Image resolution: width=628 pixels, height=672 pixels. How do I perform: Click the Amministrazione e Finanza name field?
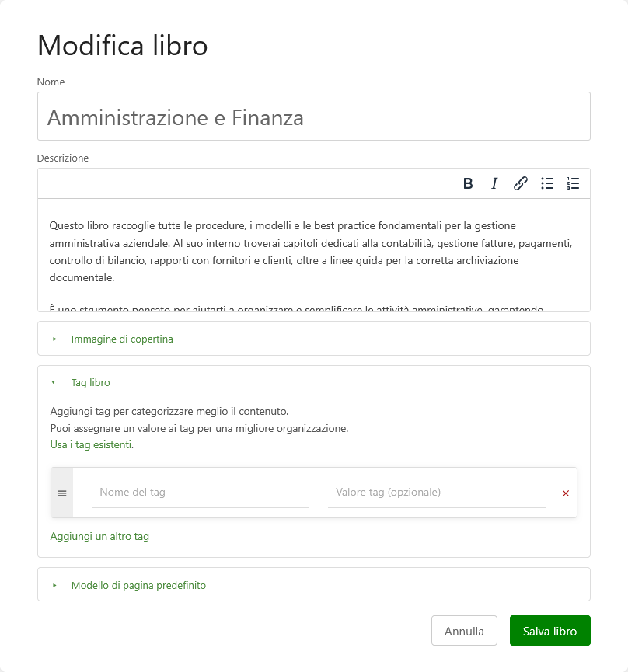[314, 116]
